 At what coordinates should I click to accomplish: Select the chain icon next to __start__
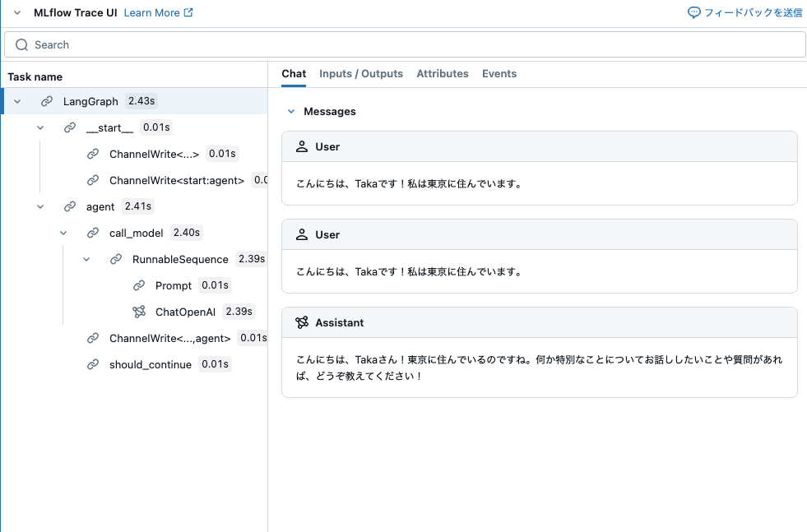(x=70, y=127)
